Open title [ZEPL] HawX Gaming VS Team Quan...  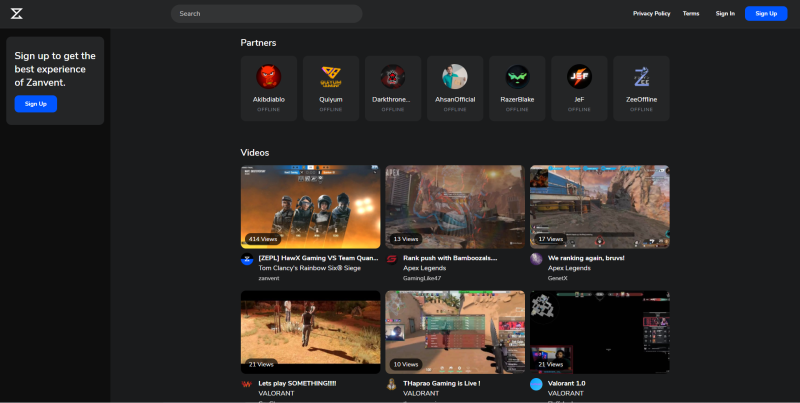click(x=318, y=258)
